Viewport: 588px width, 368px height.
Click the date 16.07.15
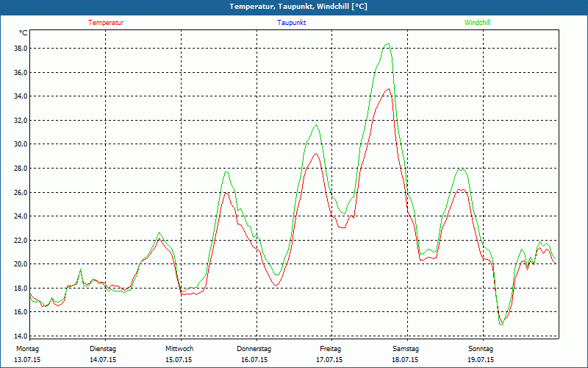pyautogui.click(x=254, y=360)
